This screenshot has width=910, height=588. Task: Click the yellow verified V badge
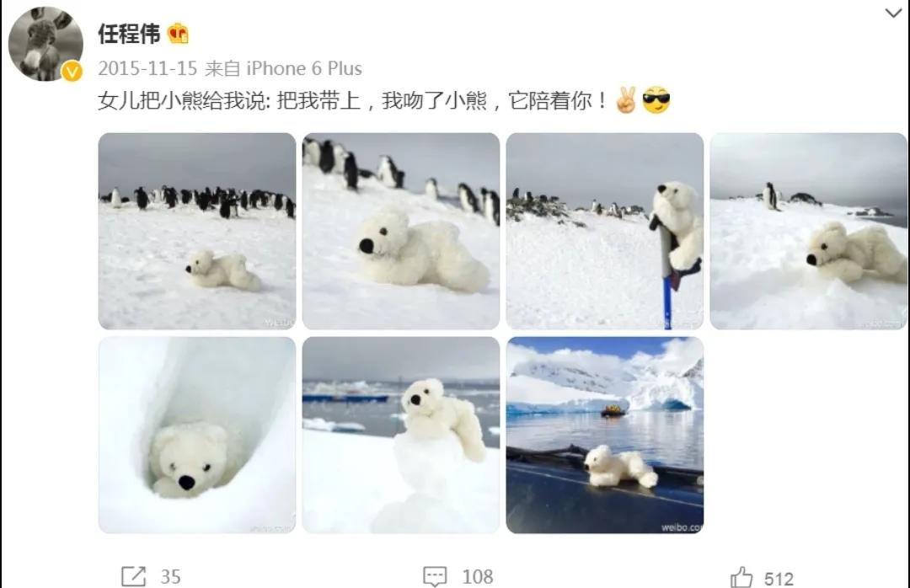point(72,72)
